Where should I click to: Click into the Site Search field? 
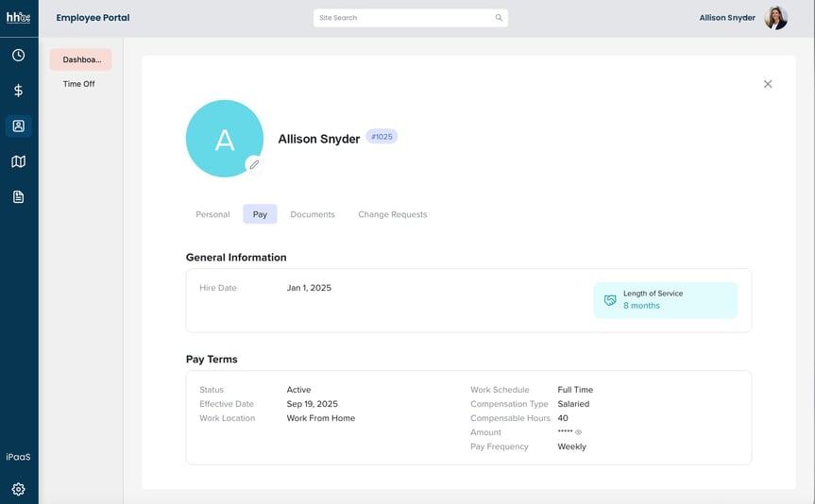[404, 18]
